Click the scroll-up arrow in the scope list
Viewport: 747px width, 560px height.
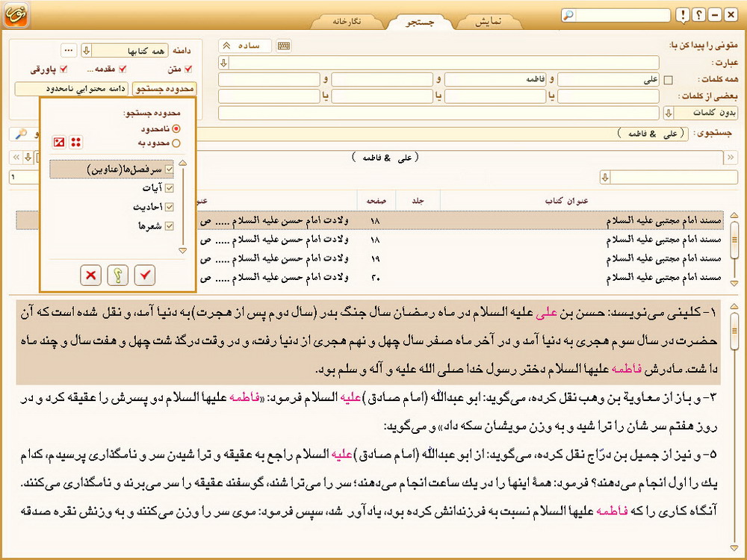(182, 164)
